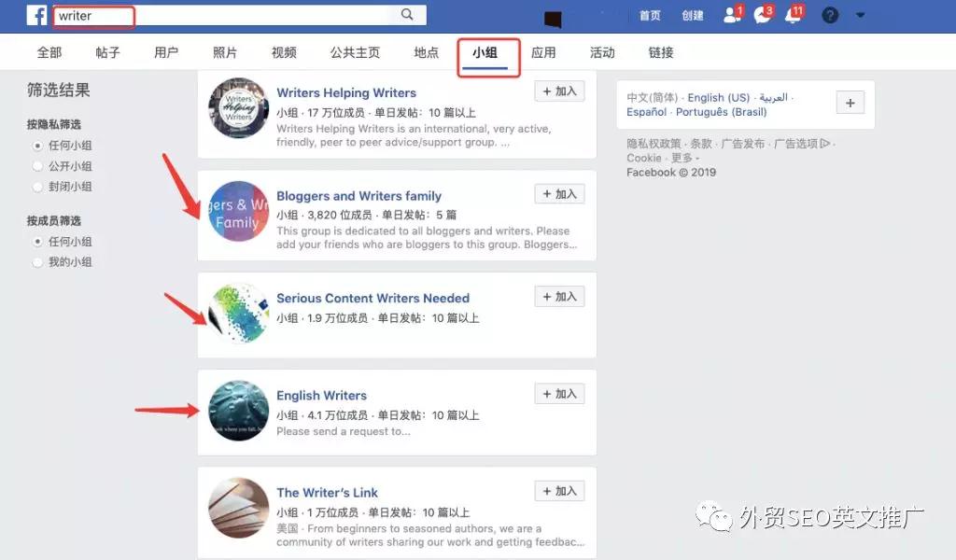Switch to the 帖子 tab

(x=108, y=52)
